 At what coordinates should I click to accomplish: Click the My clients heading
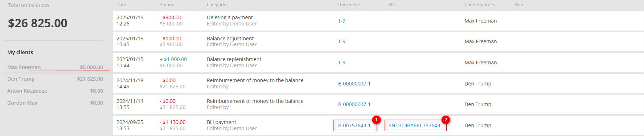point(20,52)
